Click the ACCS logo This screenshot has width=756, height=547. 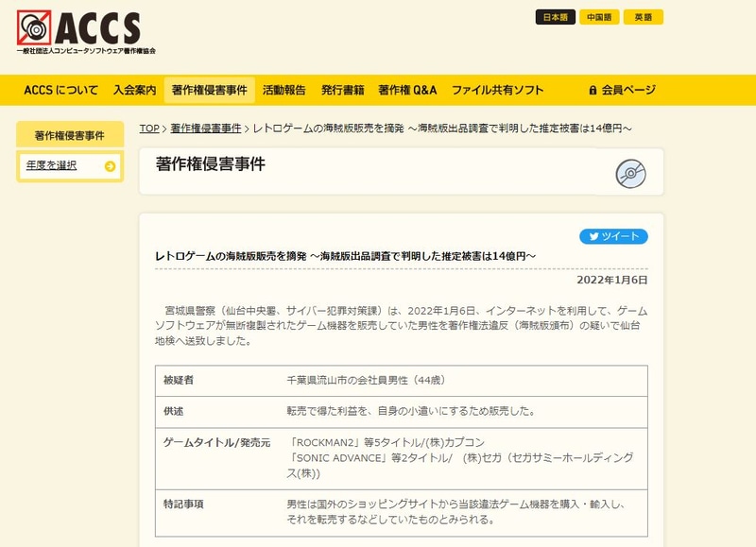coord(86,32)
